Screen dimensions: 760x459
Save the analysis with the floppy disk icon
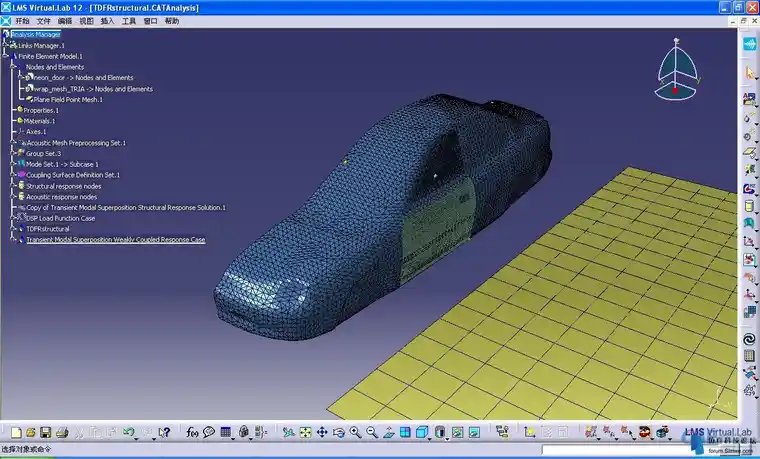coord(46,432)
